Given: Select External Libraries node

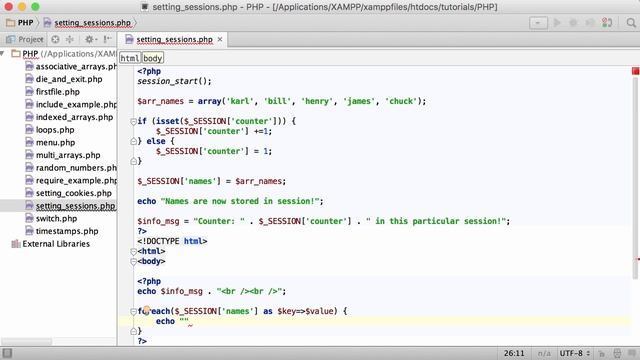Looking at the screenshot, I should [x=51, y=244].
